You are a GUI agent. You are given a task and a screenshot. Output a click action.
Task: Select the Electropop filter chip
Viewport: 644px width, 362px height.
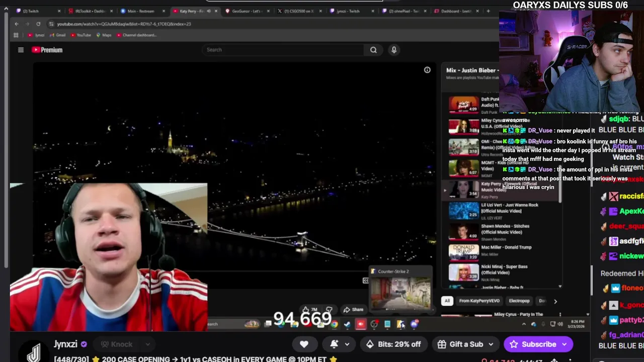point(519,301)
